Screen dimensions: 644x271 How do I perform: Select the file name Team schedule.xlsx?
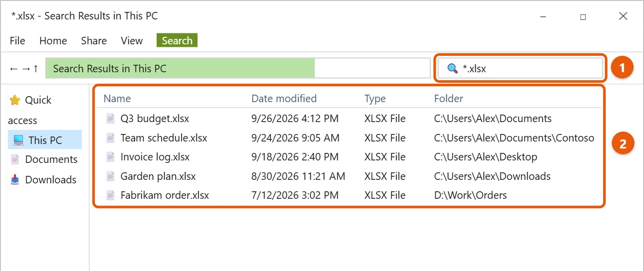tap(164, 138)
